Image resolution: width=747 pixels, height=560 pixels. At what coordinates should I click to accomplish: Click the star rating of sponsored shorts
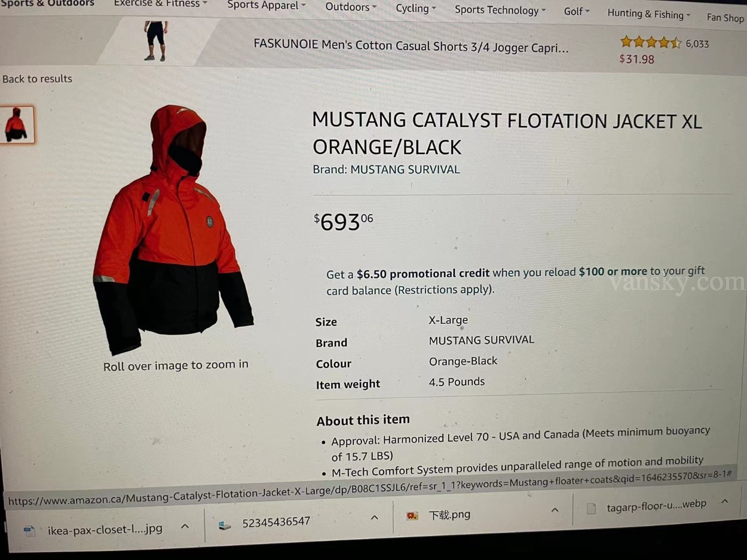point(650,42)
